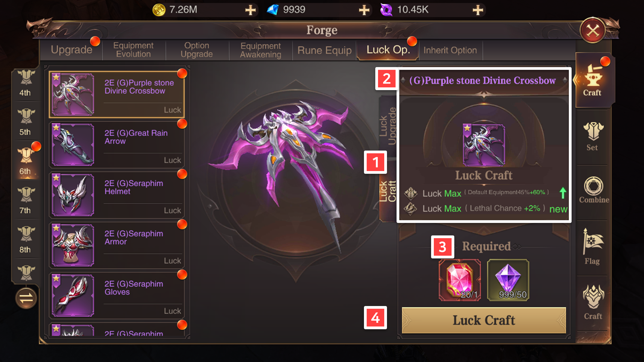Click the plus next to blue diamonds

364,10
